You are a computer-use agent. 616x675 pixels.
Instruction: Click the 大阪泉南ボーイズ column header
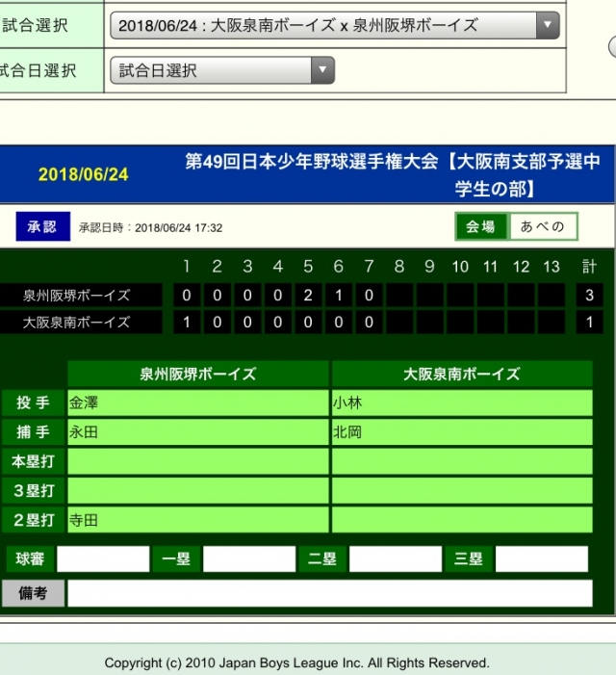pyautogui.click(x=461, y=375)
